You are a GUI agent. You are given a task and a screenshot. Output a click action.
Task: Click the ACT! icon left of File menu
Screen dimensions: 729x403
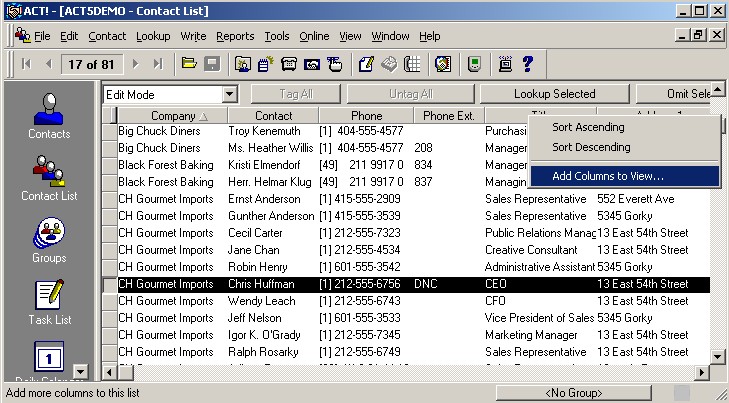(x=22, y=35)
